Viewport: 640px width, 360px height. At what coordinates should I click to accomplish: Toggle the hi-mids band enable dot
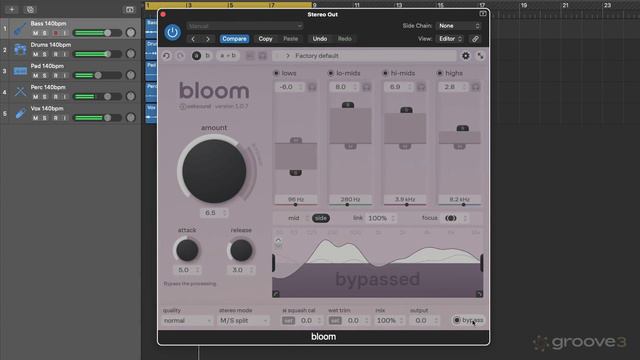point(385,73)
